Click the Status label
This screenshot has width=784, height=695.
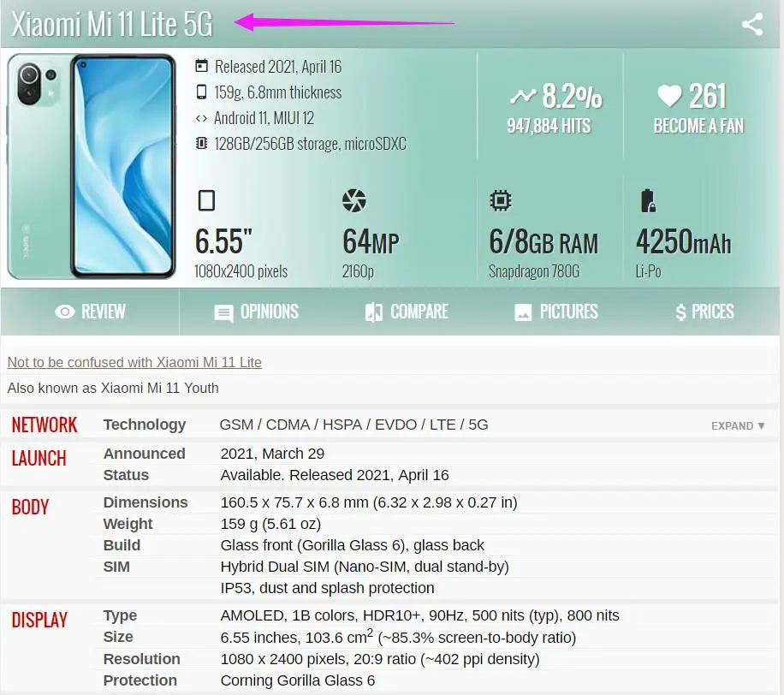[126, 475]
